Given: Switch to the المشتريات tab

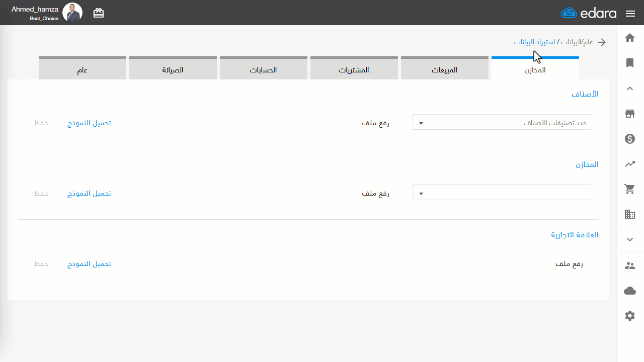Looking at the screenshot, I should pos(354,68).
